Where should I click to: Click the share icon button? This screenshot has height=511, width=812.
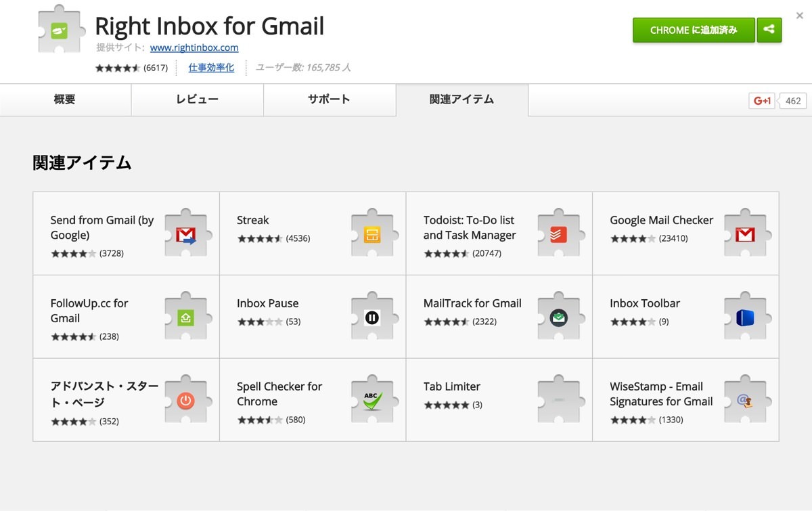pyautogui.click(x=769, y=30)
